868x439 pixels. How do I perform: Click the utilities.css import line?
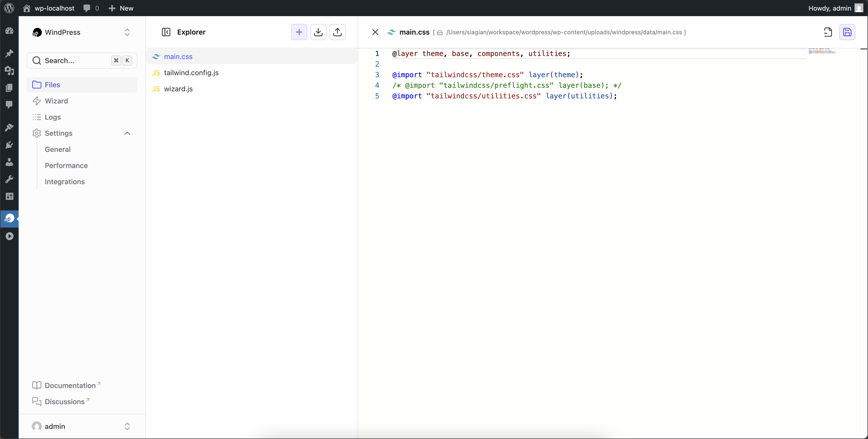(x=504, y=96)
